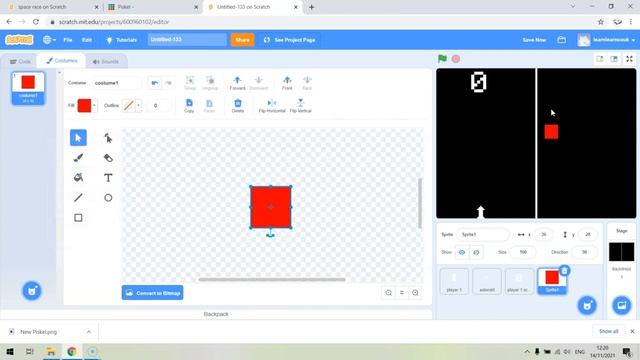Click the red stop button
The height and width of the screenshot is (360, 640).
click(456, 59)
